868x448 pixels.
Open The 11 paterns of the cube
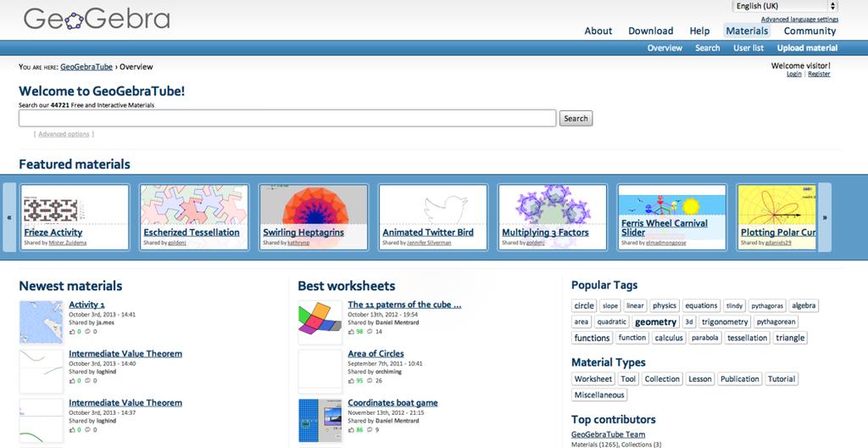(404, 305)
